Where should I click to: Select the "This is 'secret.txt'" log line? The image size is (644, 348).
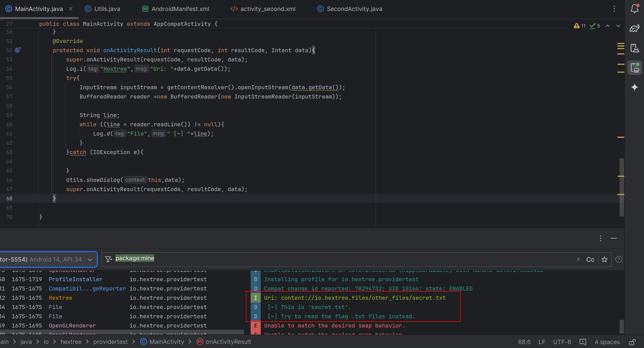tap(309, 307)
